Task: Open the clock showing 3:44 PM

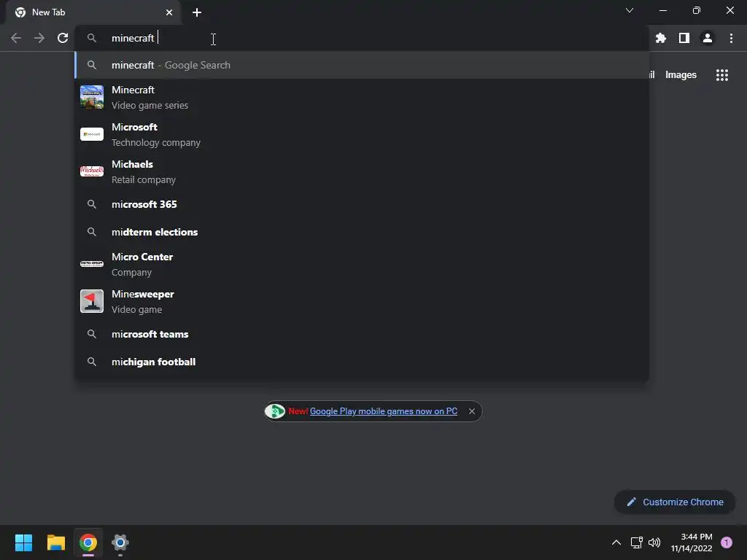Action: pyautogui.click(x=692, y=542)
